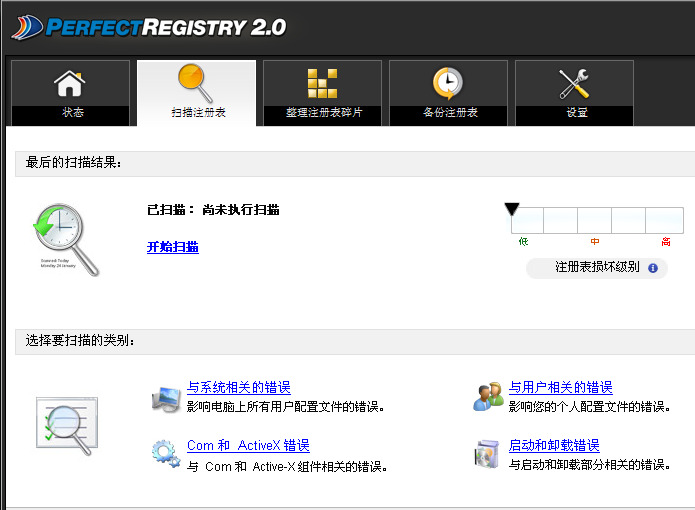Click the house icon on 状态 tab
This screenshot has width=695, height=510.
70,83
